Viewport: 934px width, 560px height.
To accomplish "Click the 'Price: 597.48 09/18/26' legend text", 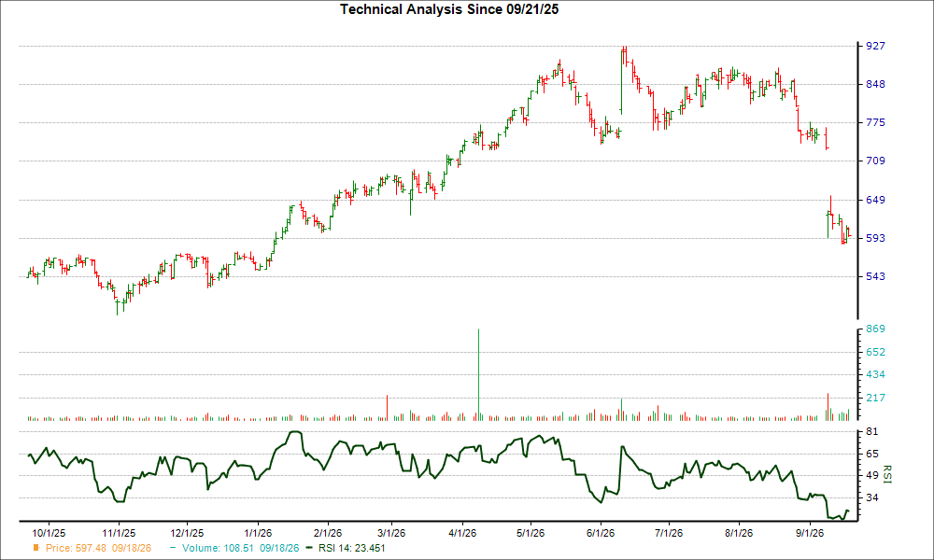I will coord(98,548).
